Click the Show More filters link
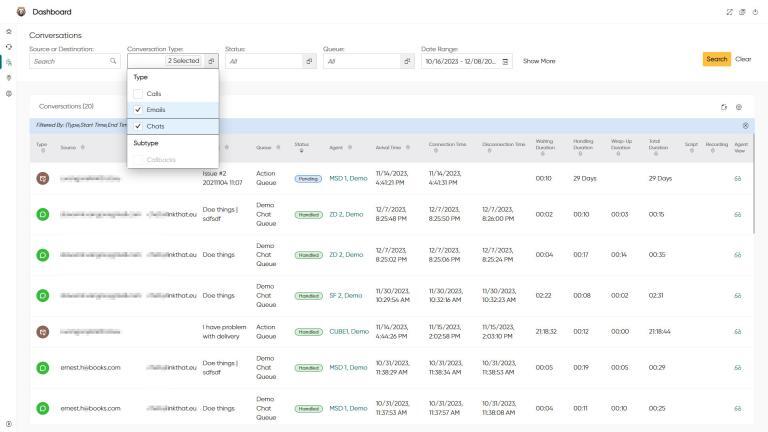This screenshot has height=432, width=768. 539,61
